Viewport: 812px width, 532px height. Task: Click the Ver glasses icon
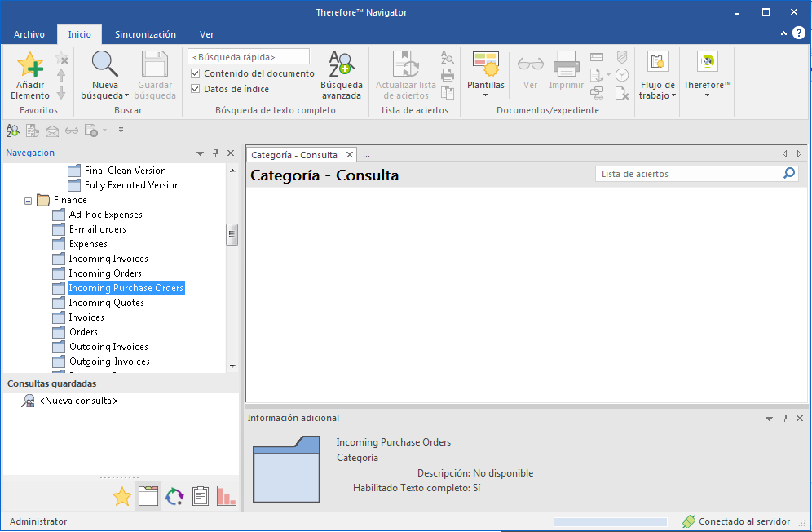(x=530, y=64)
